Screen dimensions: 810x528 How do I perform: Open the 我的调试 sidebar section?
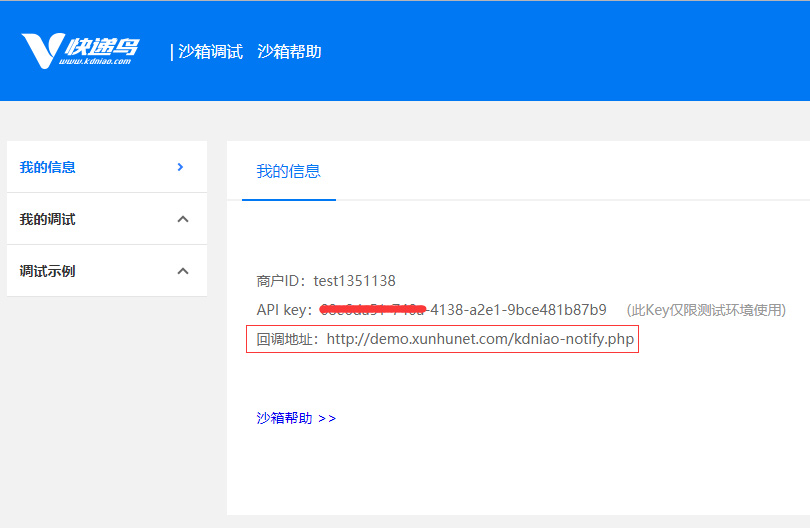coord(48,219)
